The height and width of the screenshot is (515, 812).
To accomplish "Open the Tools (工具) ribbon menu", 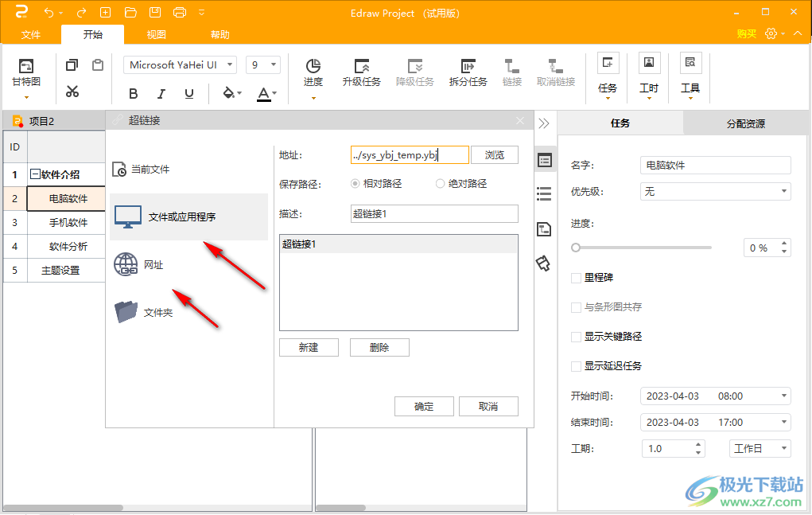I will [x=690, y=76].
